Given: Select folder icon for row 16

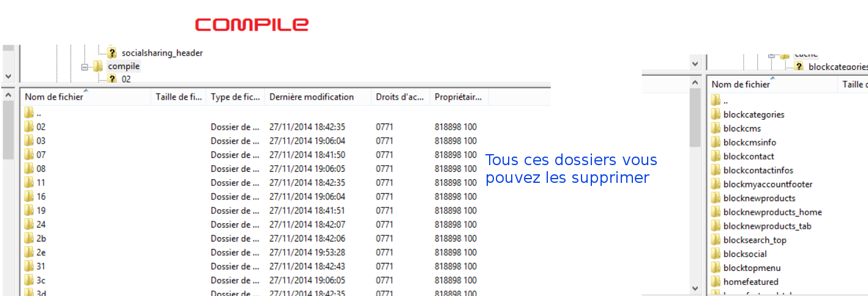Looking at the screenshot, I should click(29, 196).
